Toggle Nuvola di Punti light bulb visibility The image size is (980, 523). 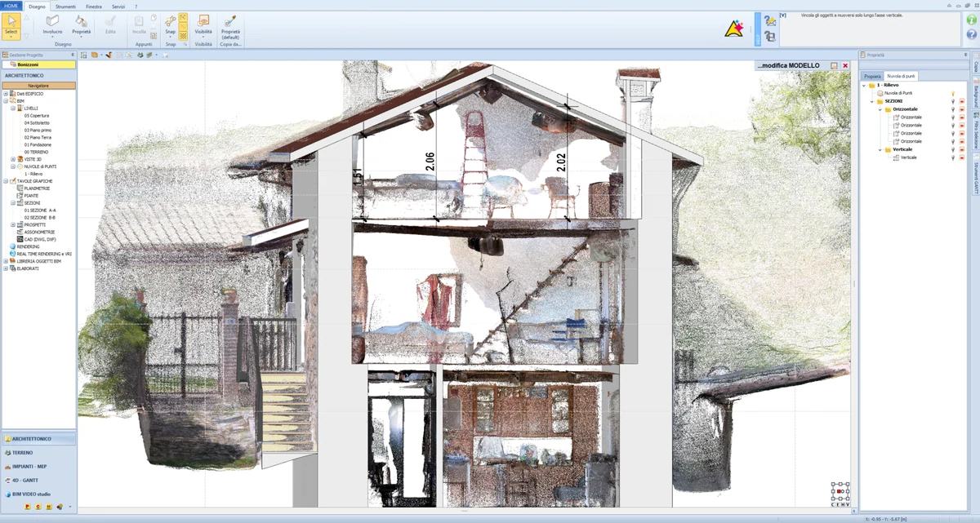click(x=952, y=93)
